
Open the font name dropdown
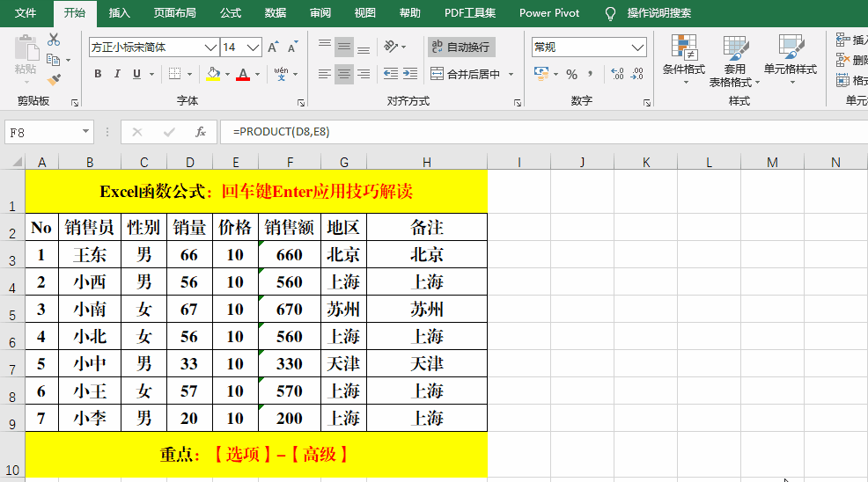(210, 47)
